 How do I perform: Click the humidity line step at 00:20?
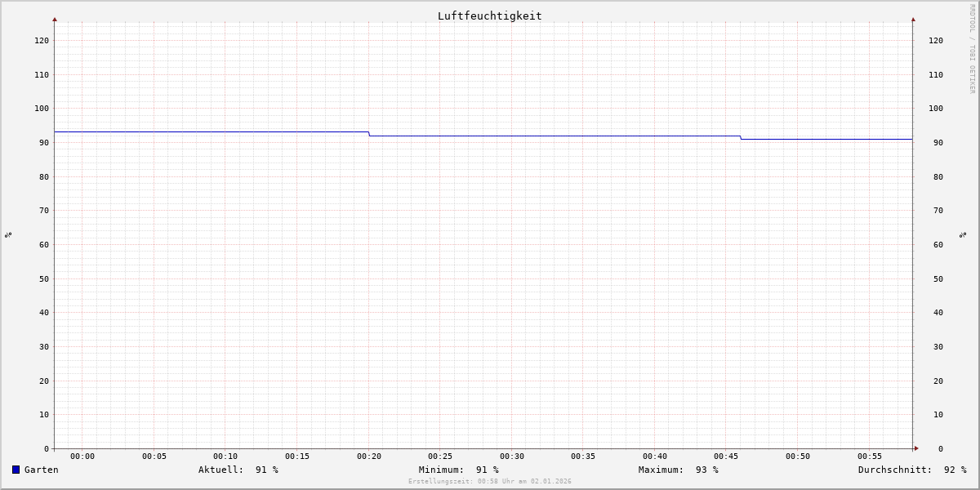tap(369, 134)
